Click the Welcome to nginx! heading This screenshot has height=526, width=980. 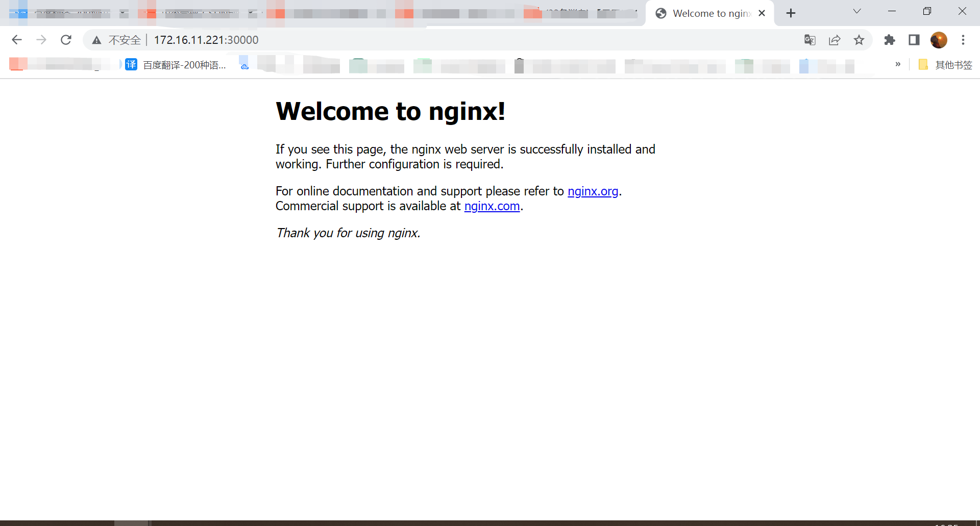point(390,111)
